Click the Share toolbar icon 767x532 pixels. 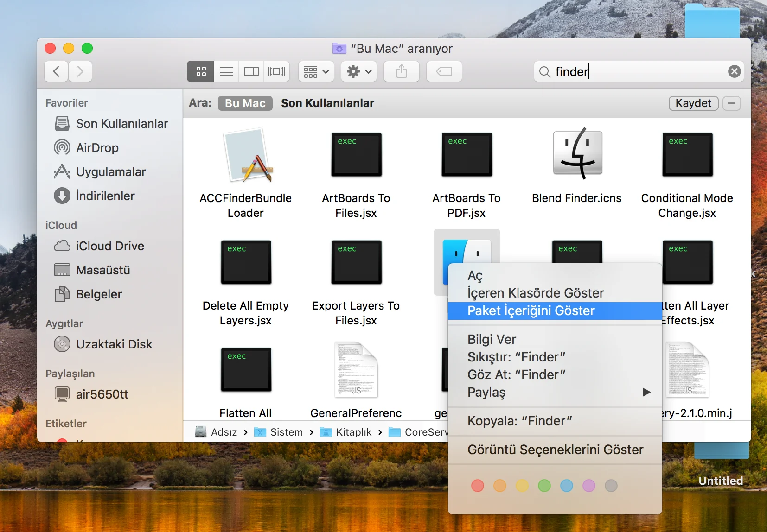tap(402, 71)
